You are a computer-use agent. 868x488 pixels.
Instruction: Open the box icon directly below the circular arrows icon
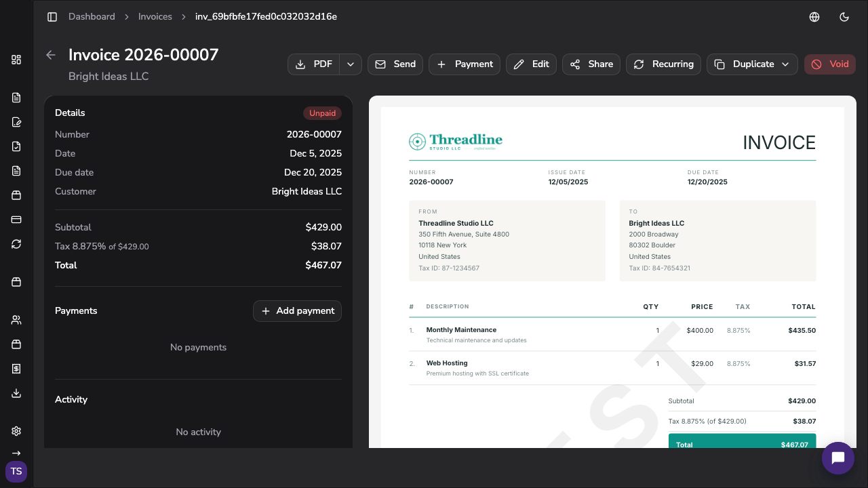(16, 282)
